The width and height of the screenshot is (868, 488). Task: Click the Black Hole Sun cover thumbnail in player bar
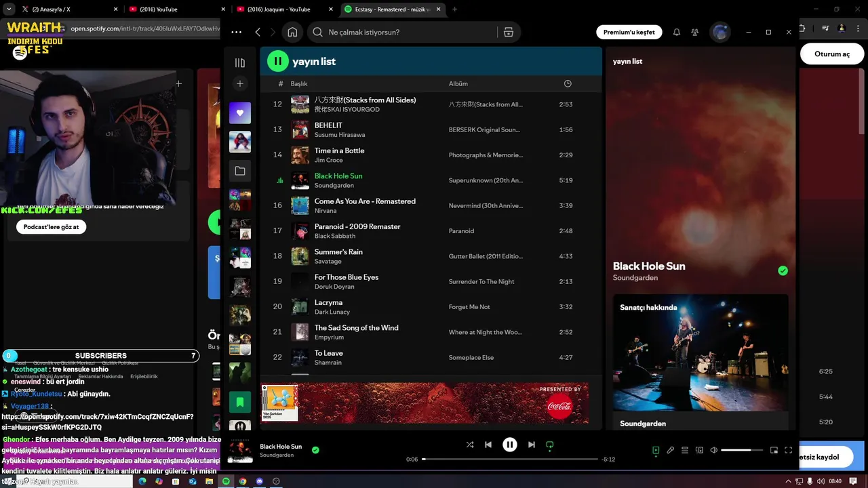pyautogui.click(x=240, y=451)
